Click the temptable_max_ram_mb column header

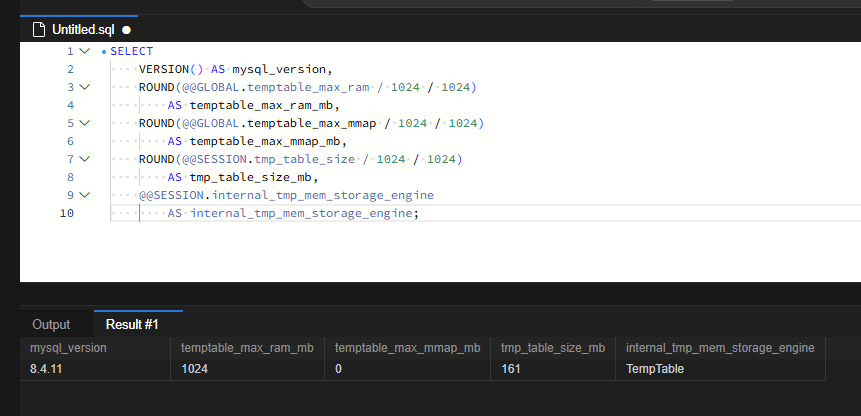click(248, 348)
